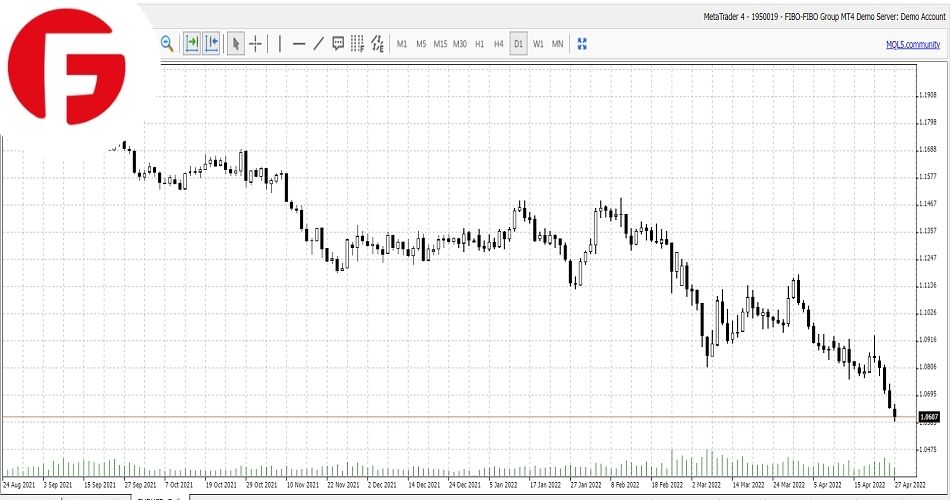Toggle the D1 daily timeframe

tap(518, 44)
